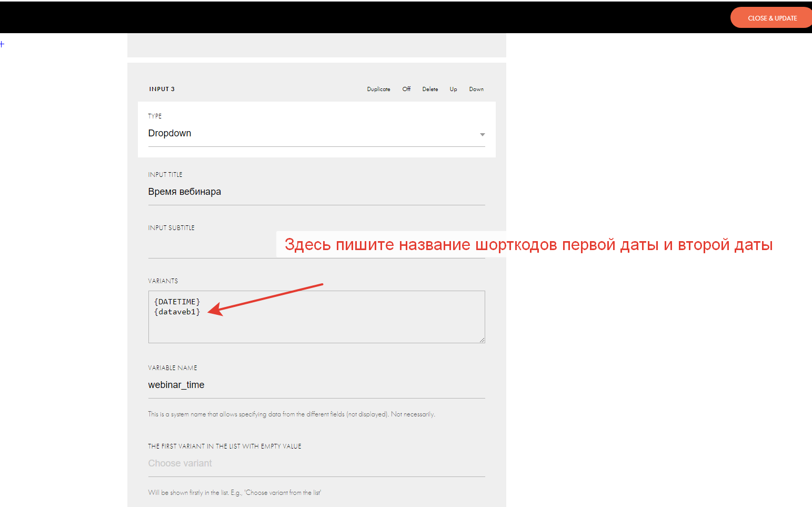This screenshot has height=507, width=812.
Task: Click the Close & Update button
Action: [771, 18]
